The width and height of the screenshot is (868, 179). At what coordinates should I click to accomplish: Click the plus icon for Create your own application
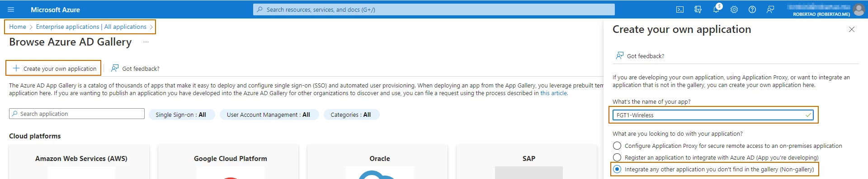click(16, 68)
